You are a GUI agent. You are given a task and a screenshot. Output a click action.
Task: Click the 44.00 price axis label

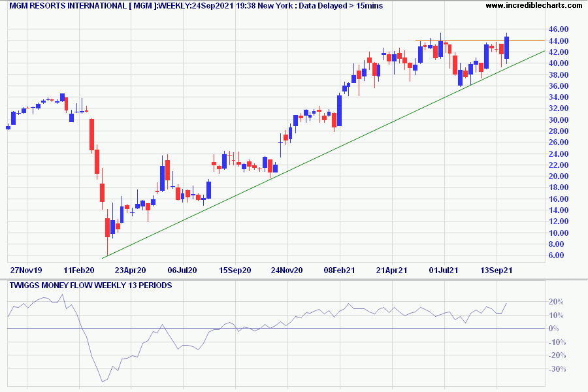(x=559, y=41)
